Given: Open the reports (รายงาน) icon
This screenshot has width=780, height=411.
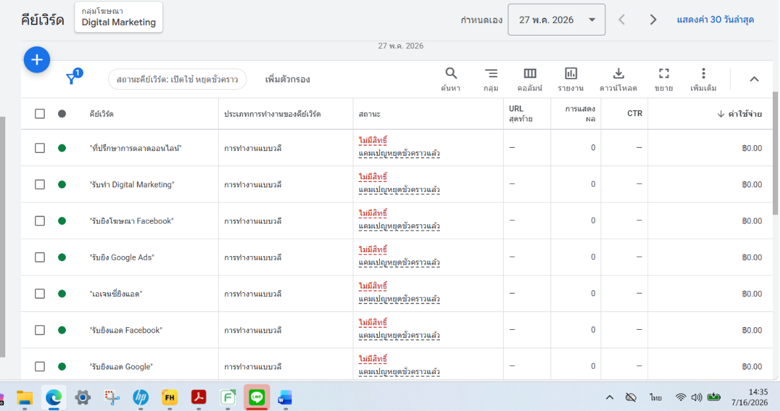Looking at the screenshot, I should click(x=571, y=74).
